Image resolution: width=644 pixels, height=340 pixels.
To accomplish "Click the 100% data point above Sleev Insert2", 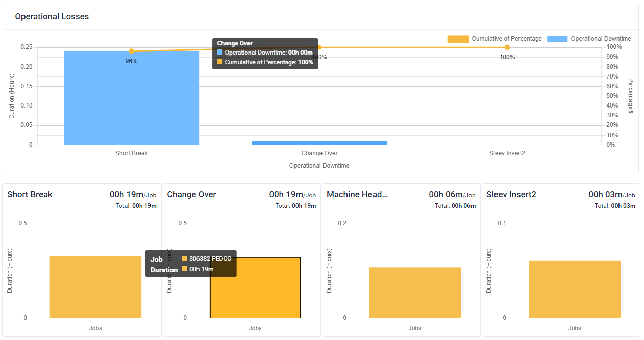I will tap(507, 47).
